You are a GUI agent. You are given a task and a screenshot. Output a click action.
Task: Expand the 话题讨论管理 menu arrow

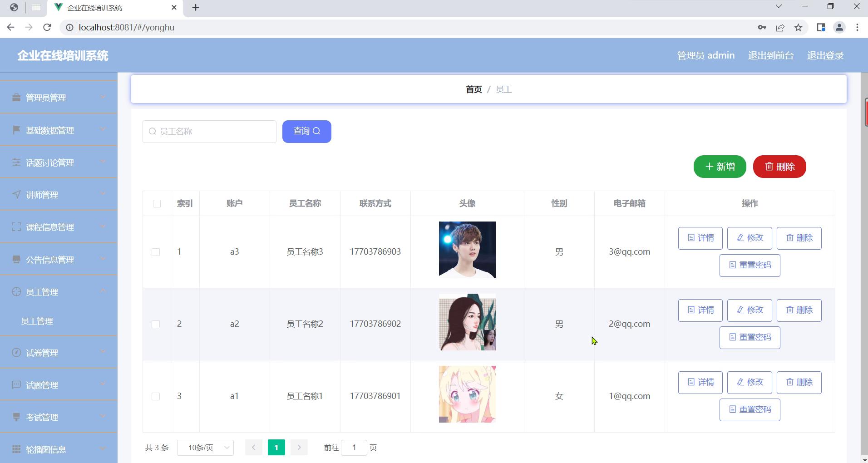click(103, 162)
